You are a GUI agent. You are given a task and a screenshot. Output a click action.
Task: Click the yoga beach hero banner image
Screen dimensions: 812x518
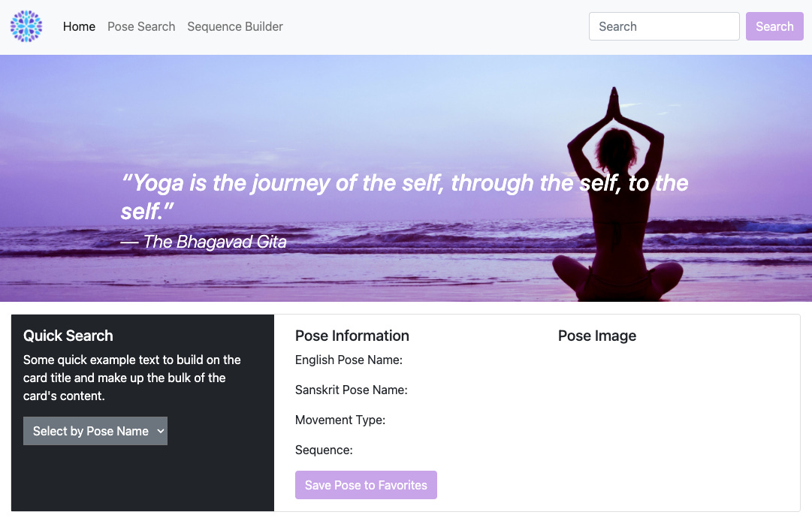[x=406, y=178]
